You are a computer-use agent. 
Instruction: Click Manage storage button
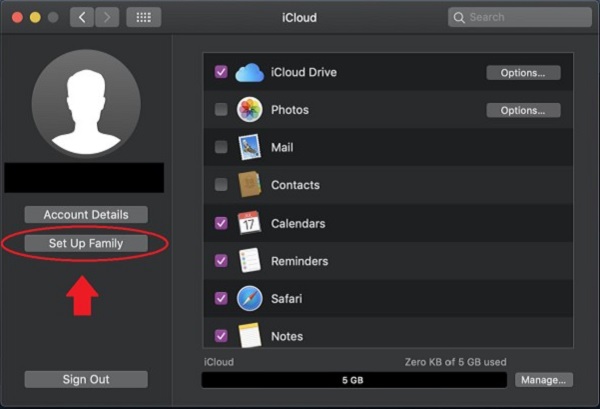point(543,380)
